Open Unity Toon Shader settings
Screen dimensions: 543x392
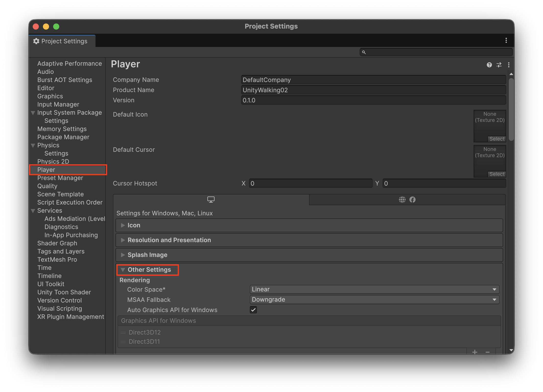(64, 292)
